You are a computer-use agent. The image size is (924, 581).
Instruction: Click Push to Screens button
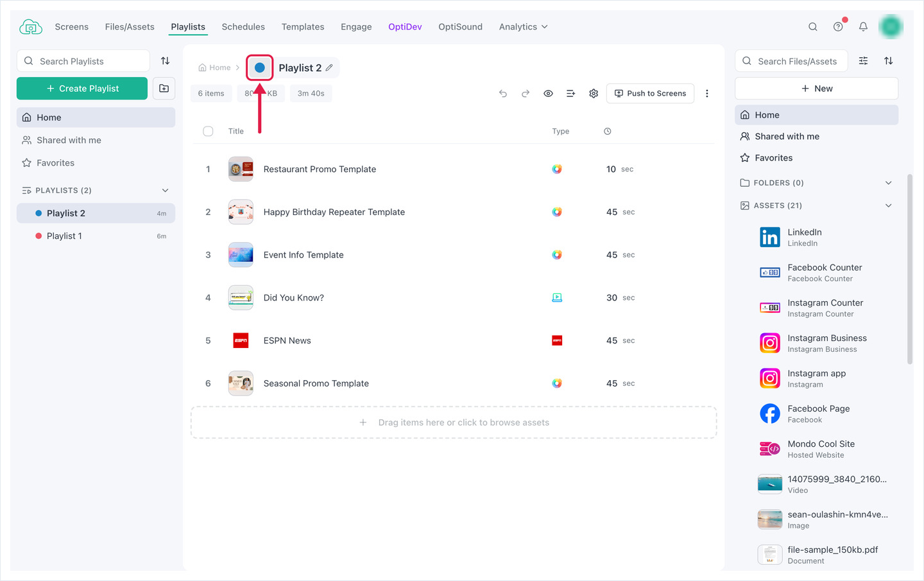coord(650,94)
